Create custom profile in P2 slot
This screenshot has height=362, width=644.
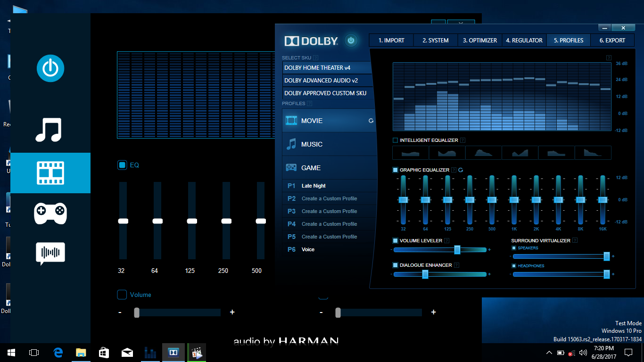[330, 198]
